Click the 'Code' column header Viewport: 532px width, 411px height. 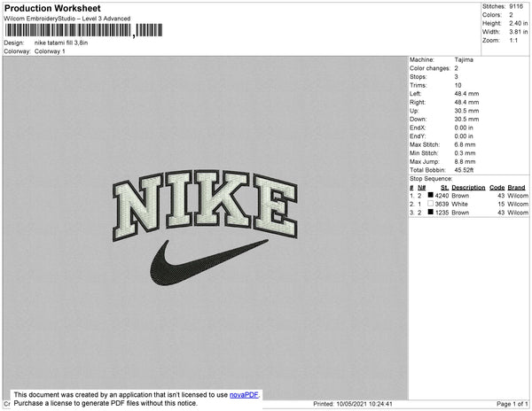pos(497,188)
